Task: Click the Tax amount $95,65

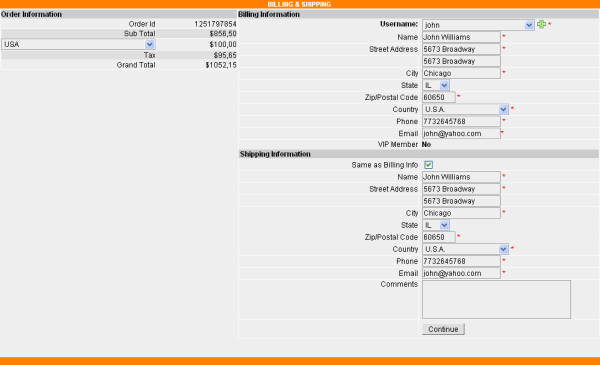Action: [x=225, y=55]
